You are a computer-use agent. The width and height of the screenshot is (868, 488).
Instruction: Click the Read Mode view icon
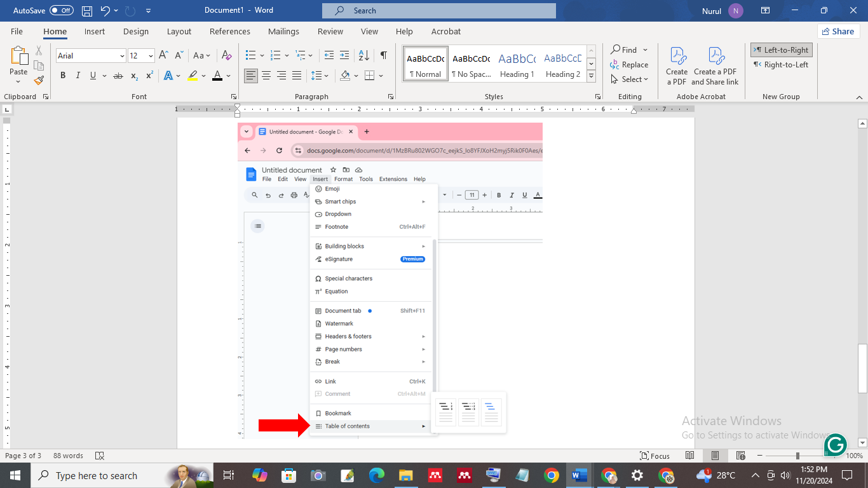point(690,456)
